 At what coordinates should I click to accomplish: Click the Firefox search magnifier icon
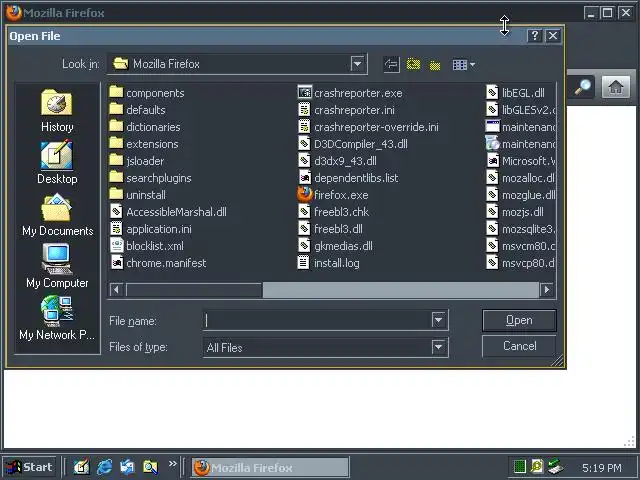point(583,87)
